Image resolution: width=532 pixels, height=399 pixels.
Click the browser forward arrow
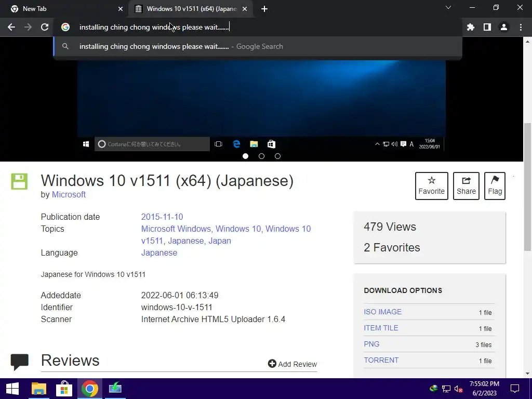(28, 27)
